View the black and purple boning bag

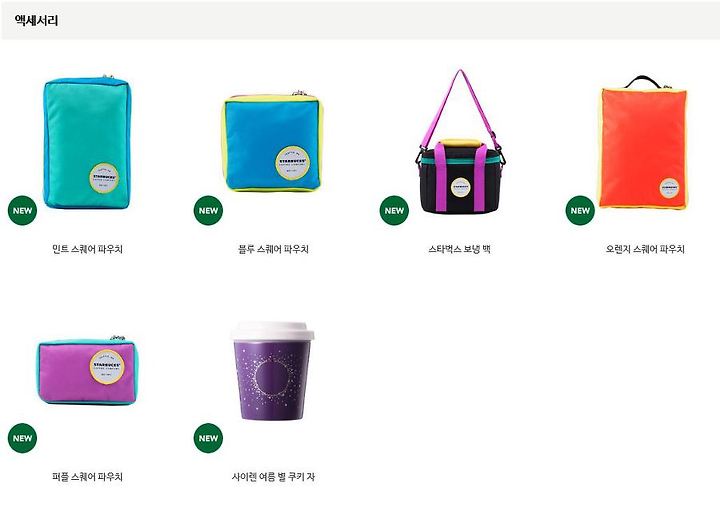461,142
